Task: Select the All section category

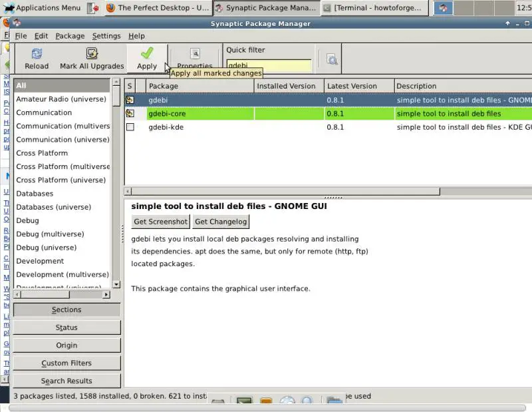Action: click(x=62, y=85)
